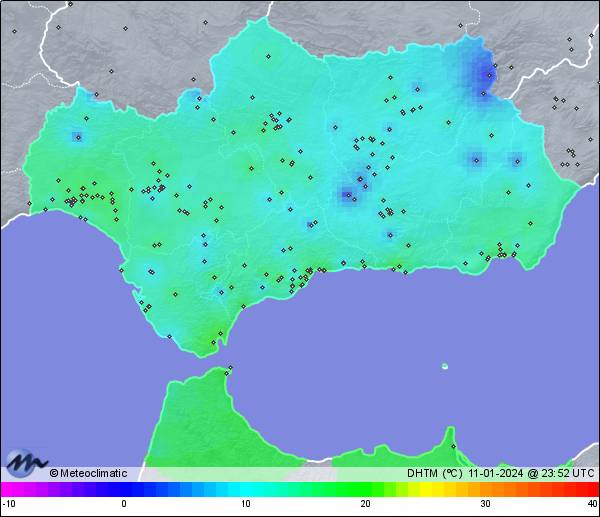Viewport: 600px width, 517px height.
Task: Click the station in the darkest blue northeast cold spot
Action: click(489, 75)
